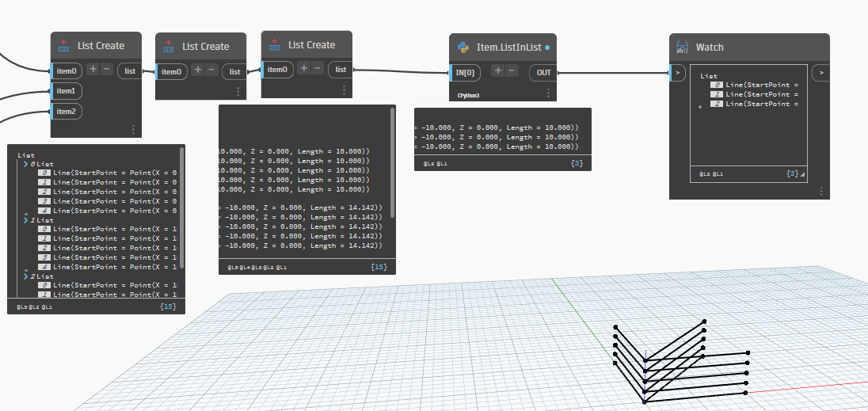The width and height of the screenshot is (868, 411).
Task: Collapse the '2 List' group in preview
Action: coord(26,276)
